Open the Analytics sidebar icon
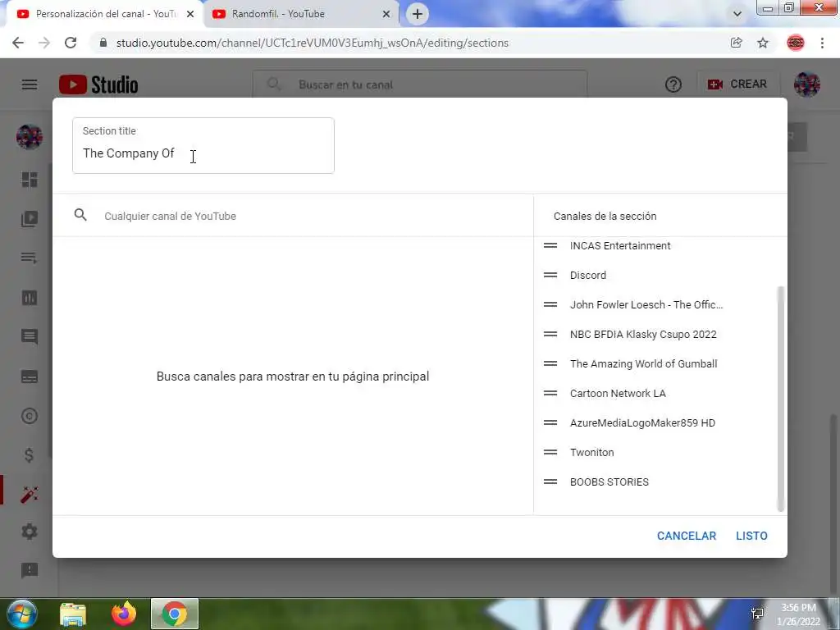Viewport: 840px width, 630px height. pos(30,297)
